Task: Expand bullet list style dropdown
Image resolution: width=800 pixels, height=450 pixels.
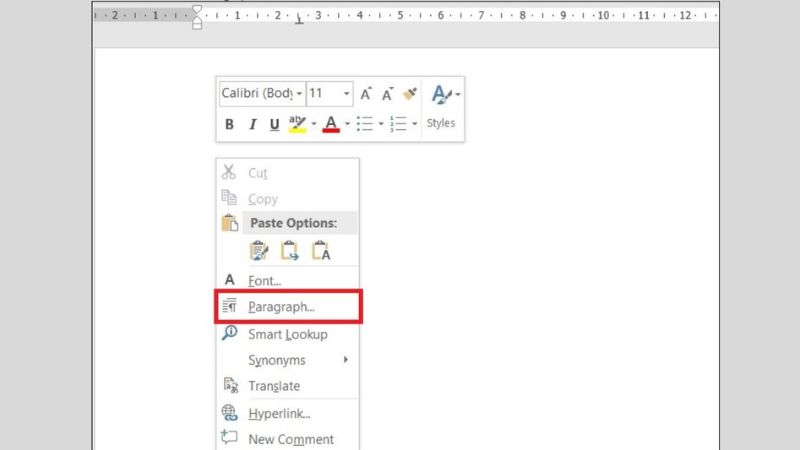Action: coord(381,123)
